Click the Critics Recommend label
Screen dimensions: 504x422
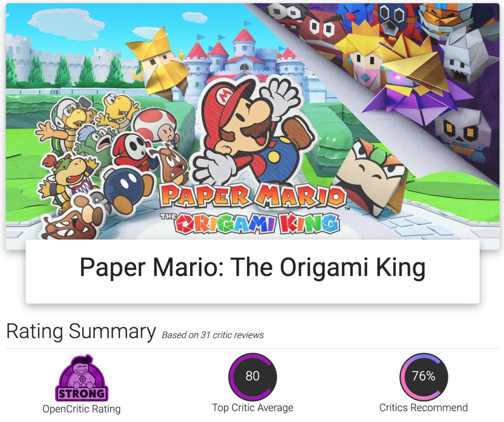424,407
